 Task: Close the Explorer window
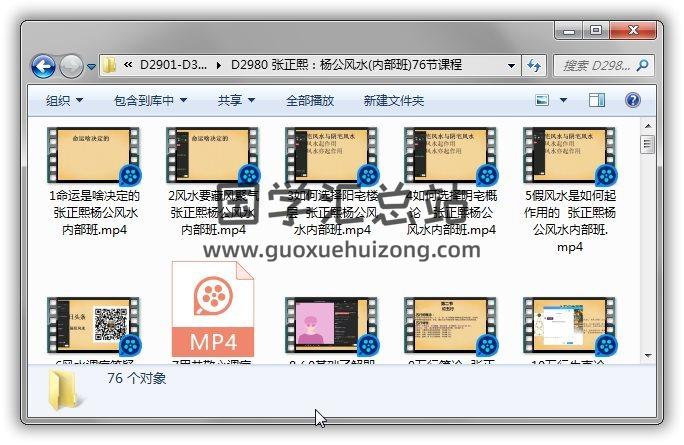click(633, 31)
